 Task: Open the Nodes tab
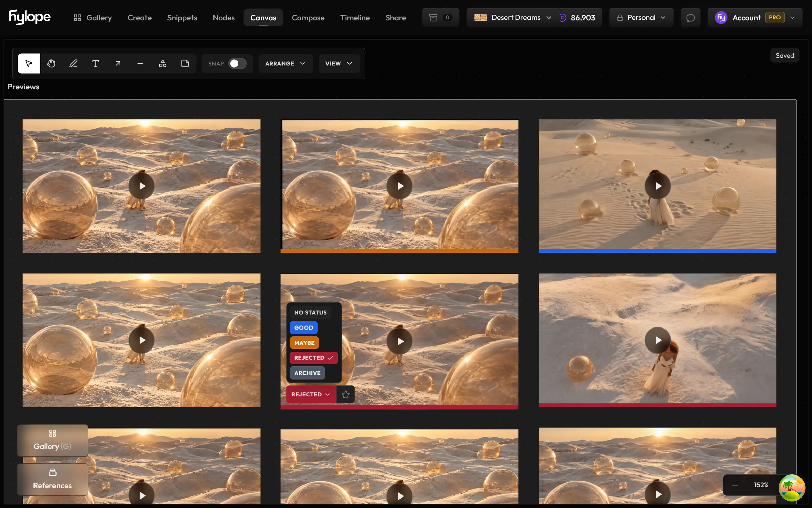coord(224,18)
